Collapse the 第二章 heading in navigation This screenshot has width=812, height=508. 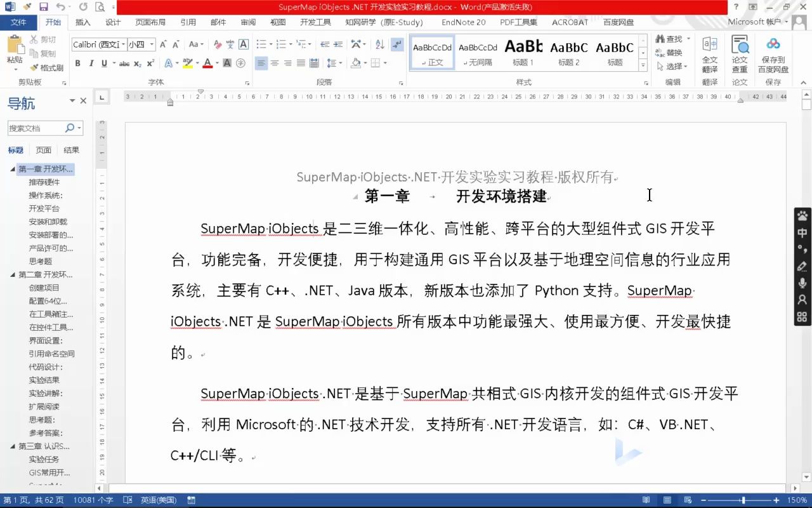[13, 274]
